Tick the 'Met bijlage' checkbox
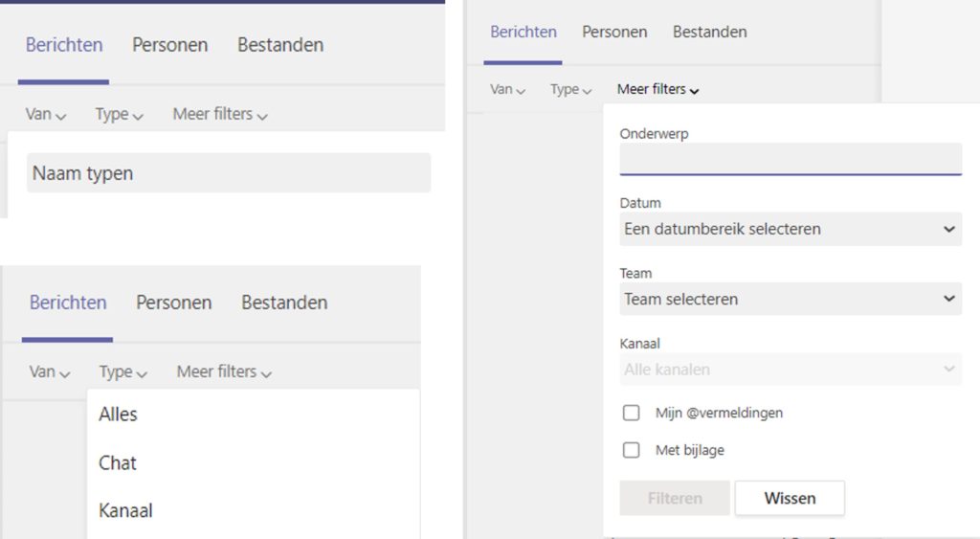This screenshot has width=980, height=539. tap(632, 450)
